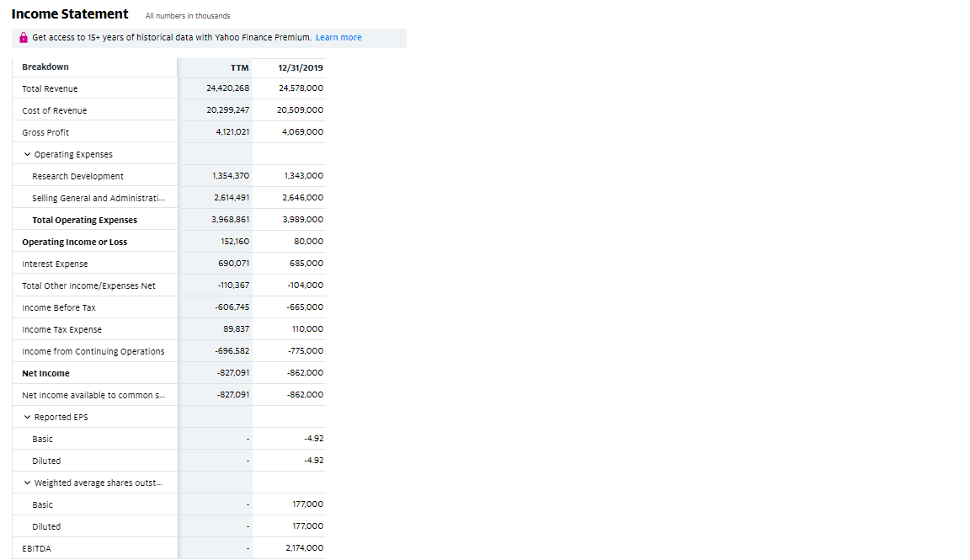Viewport: 970px width, 560px height.
Task: Click the pink lock premium icon
Action: [x=24, y=38]
